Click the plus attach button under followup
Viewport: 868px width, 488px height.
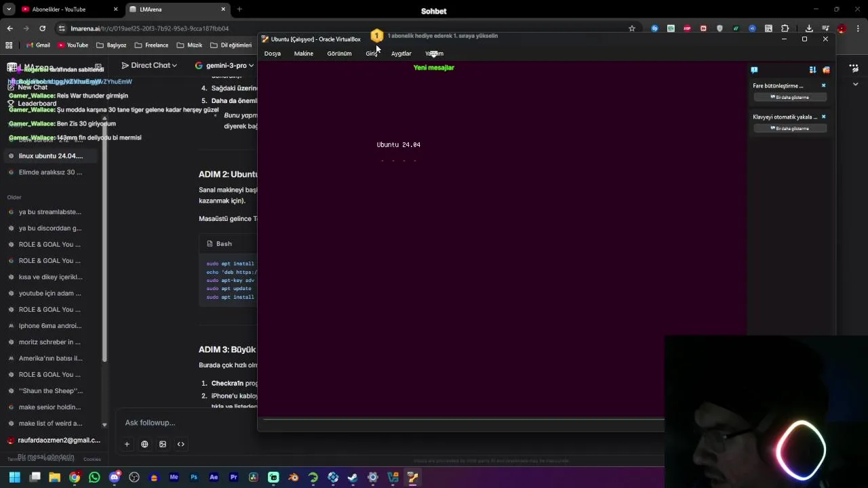pos(127,444)
